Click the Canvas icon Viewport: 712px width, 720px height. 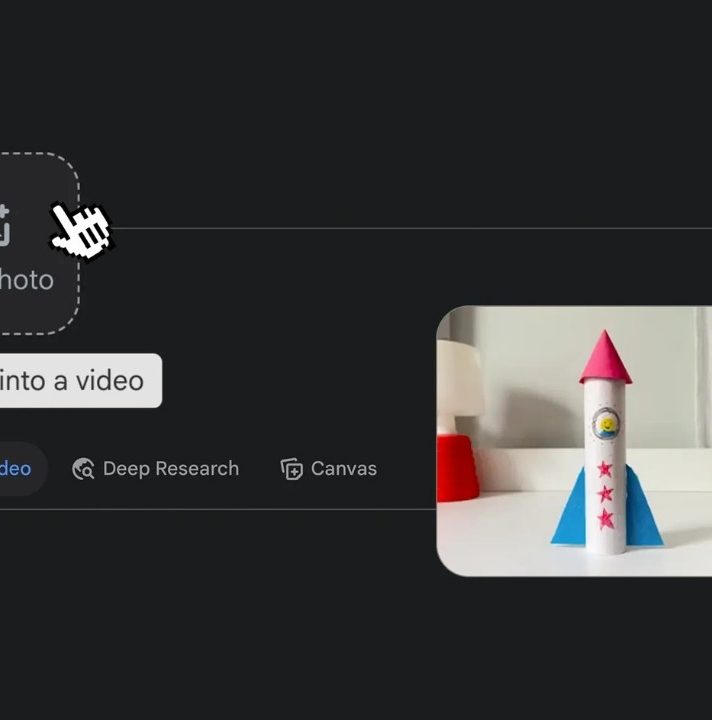point(292,469)
